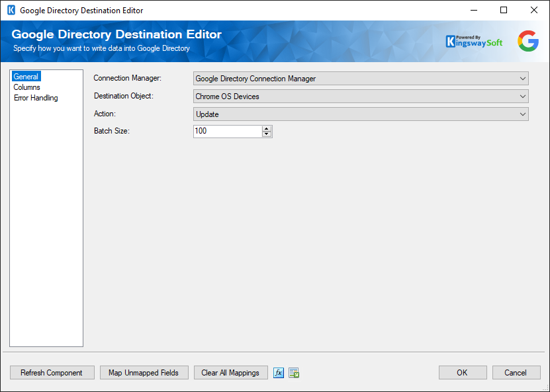This screenshot has width=550, height=392.
Task: Click the Map Unmapped Fields button
Action: coord(144,373)
